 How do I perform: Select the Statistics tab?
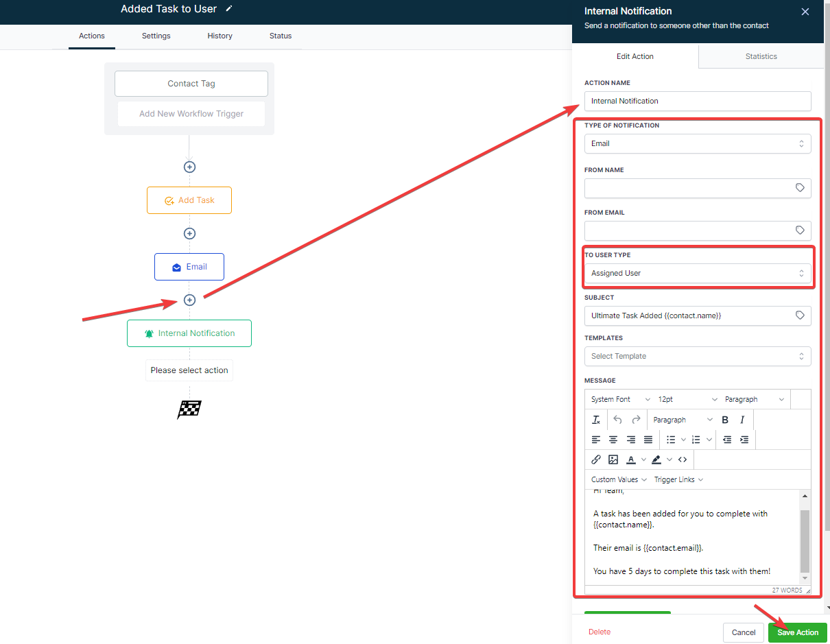pyautogui.click(x=761, y=56)
